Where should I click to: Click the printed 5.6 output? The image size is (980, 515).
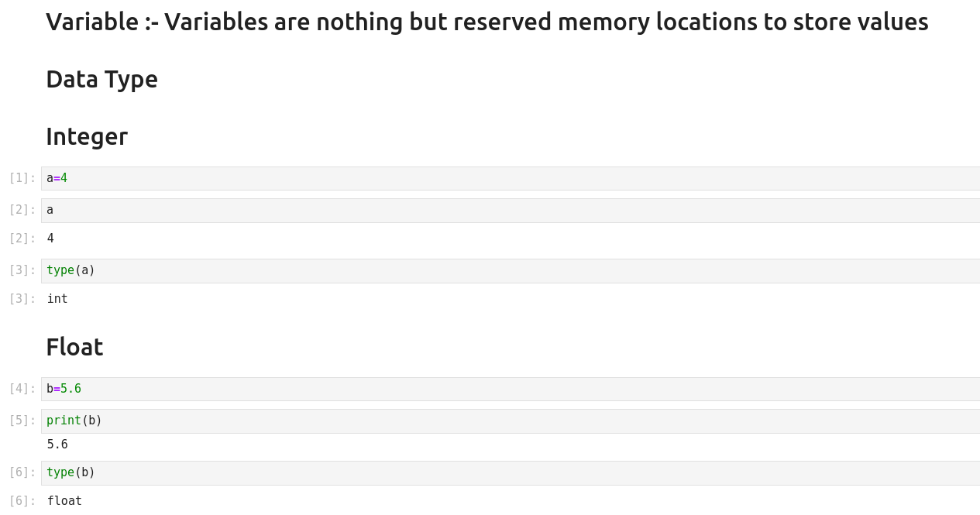coord(57,445)
